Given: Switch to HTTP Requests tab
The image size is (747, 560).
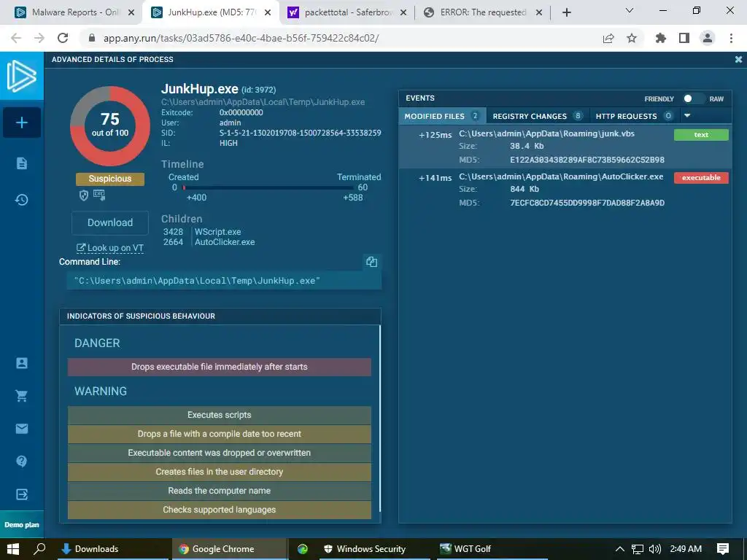Looking at the screenshot, I should click(634, 116).
